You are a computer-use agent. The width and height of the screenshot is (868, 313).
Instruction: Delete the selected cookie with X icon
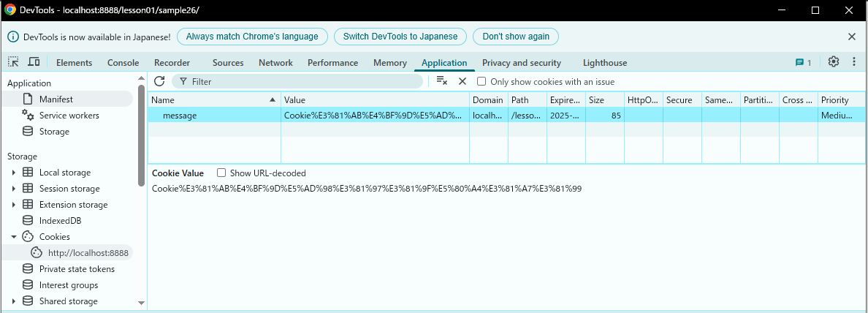[462, 81]
